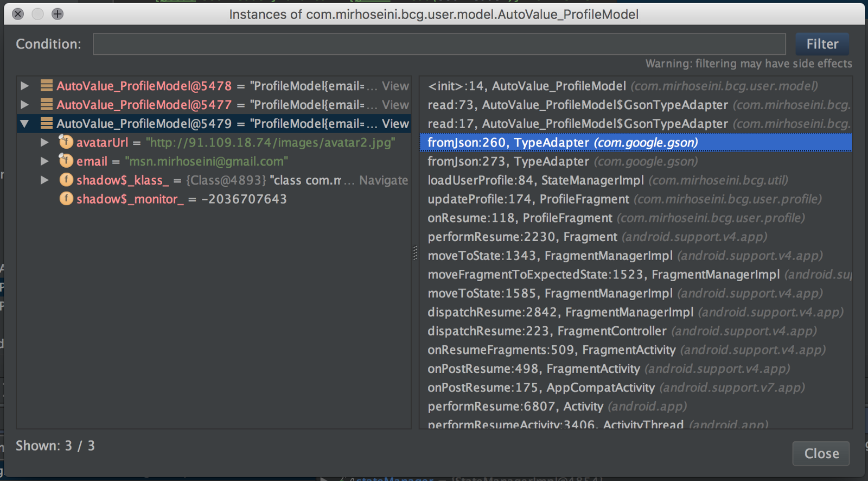Expand the AutoValue_ProfileModel@5478 instance
This screenshot has width=868, height=481.
(x=24, y=86)
